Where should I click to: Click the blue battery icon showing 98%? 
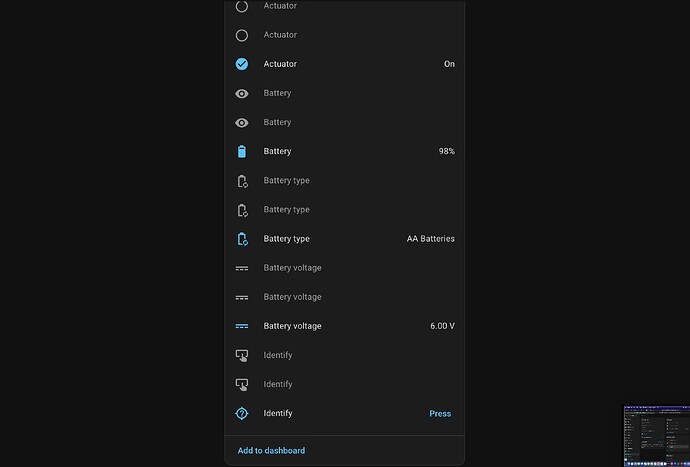[242, 151]
